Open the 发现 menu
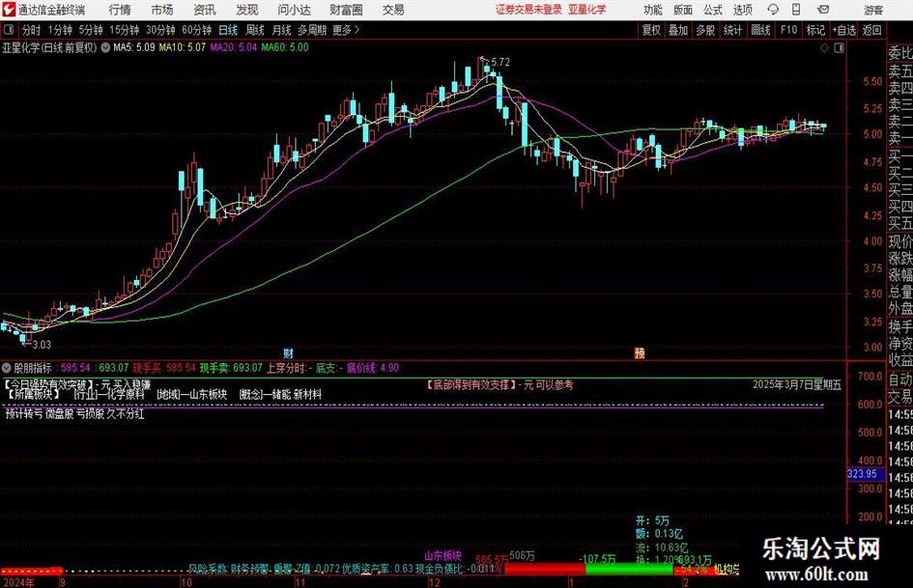The width and height of the screenshot is (913, 588). click(247, 10)
